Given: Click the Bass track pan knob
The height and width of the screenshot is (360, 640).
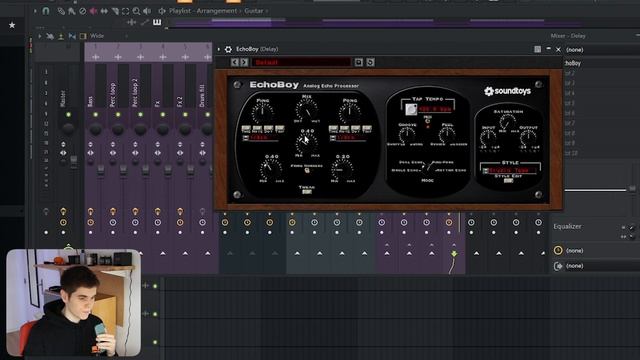Looking at the screenshot, I should point(96,129).
